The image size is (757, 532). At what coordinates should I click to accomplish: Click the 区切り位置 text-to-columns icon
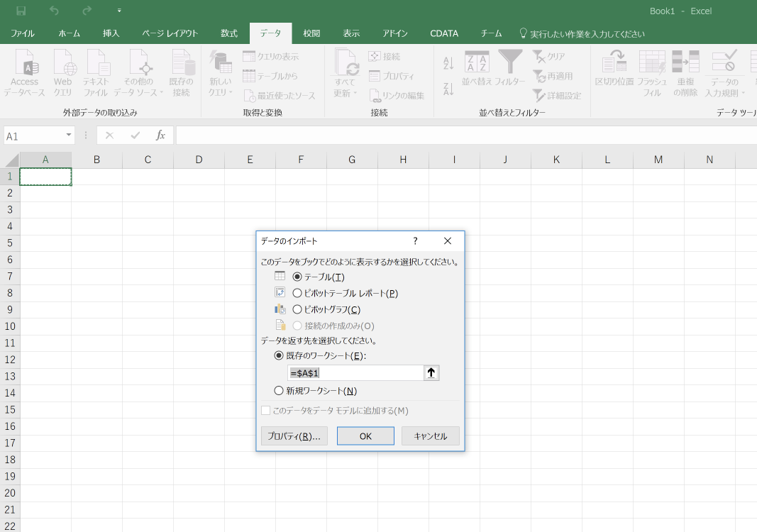coord(614,71)
